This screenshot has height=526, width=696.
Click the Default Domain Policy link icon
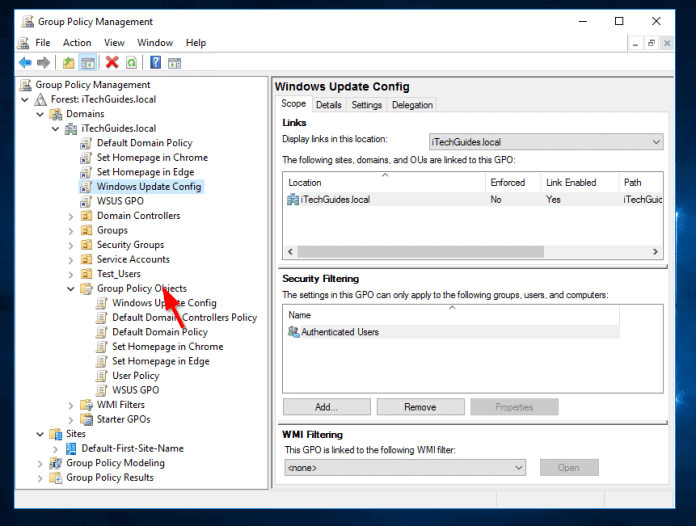coord(86,143)
